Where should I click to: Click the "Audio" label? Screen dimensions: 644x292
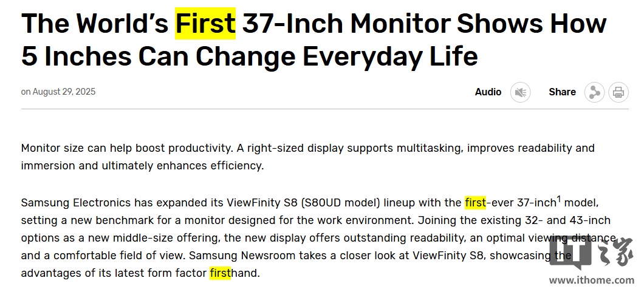pyautogui.click(x=488, y=92)
